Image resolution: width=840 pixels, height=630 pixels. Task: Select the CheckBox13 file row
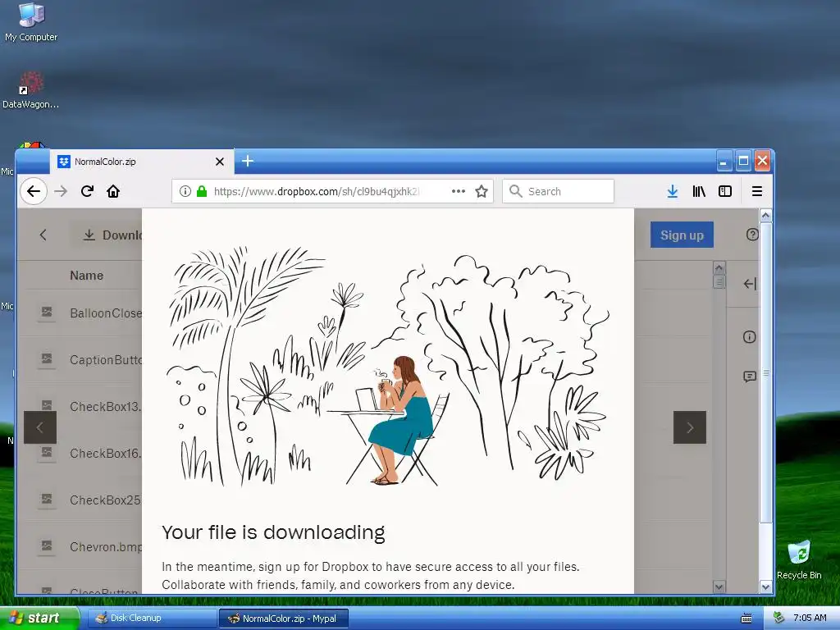point(83,406)
